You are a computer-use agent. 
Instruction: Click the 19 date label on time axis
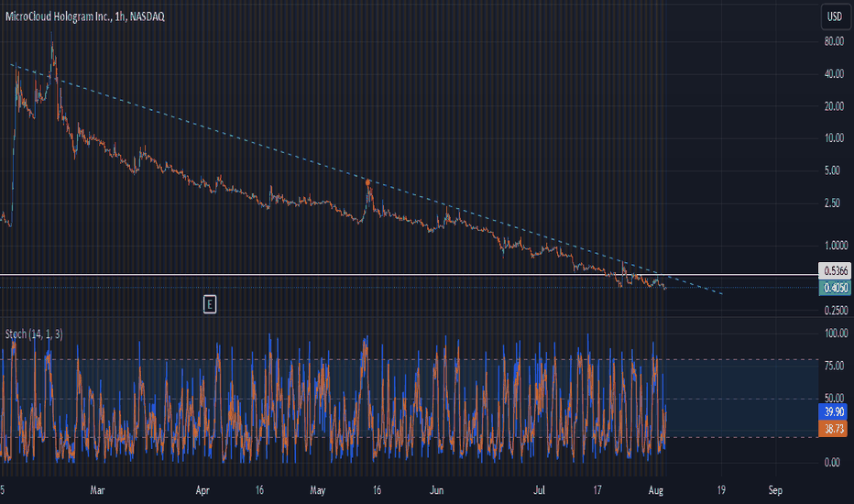click(721, 490)
